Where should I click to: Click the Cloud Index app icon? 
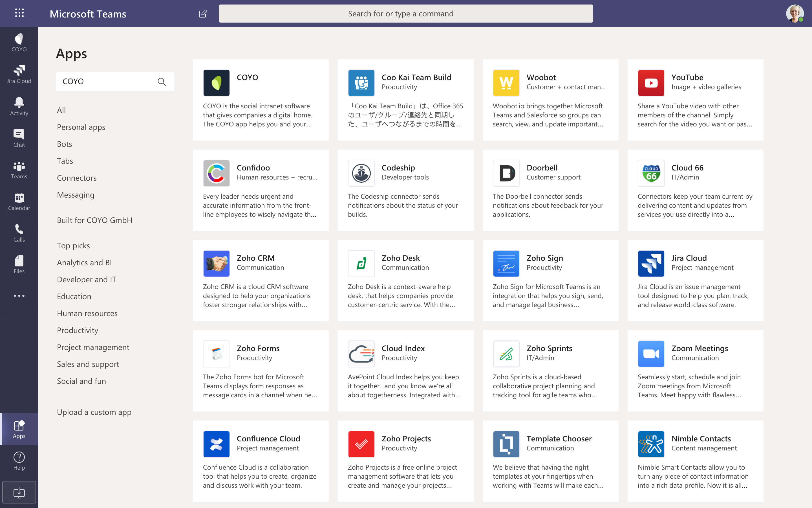(x=361, y=354)
